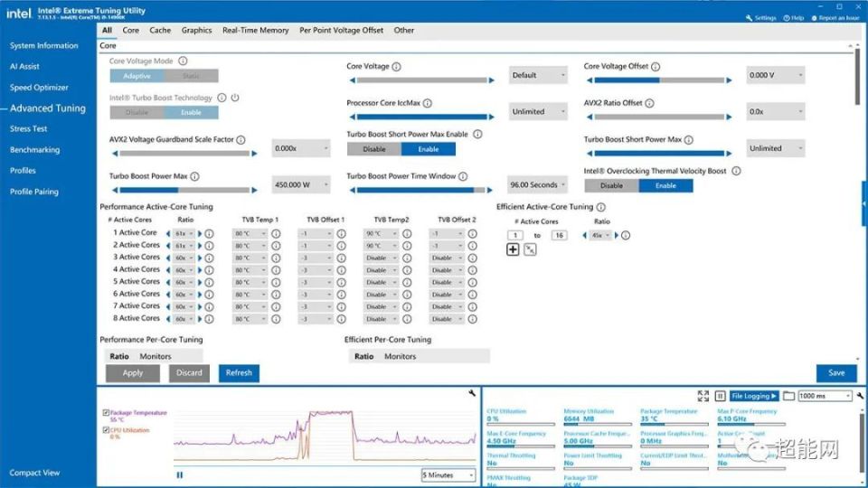Click Report an Issue in the title bar
Image resolution: width=868 pixels, height=488 pixels.
[835, 18]
